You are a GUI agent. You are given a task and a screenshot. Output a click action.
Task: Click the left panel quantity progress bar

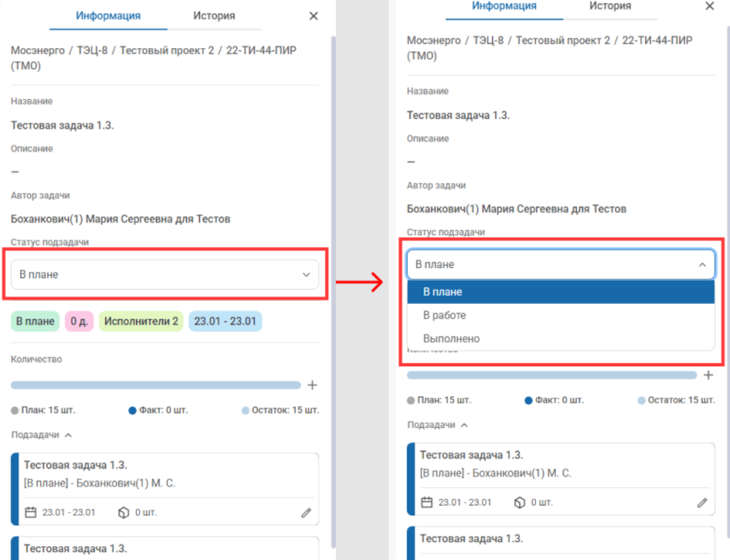155,385
